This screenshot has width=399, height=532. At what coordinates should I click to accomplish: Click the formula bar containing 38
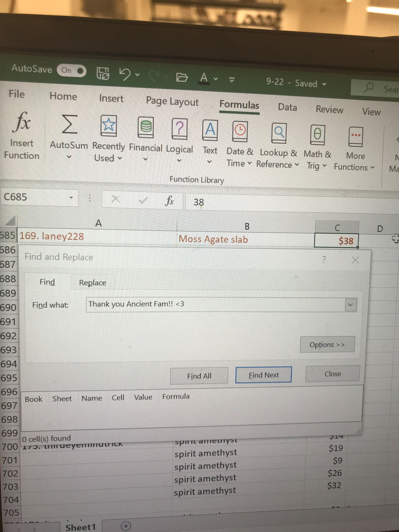click(x=291, y=204)
